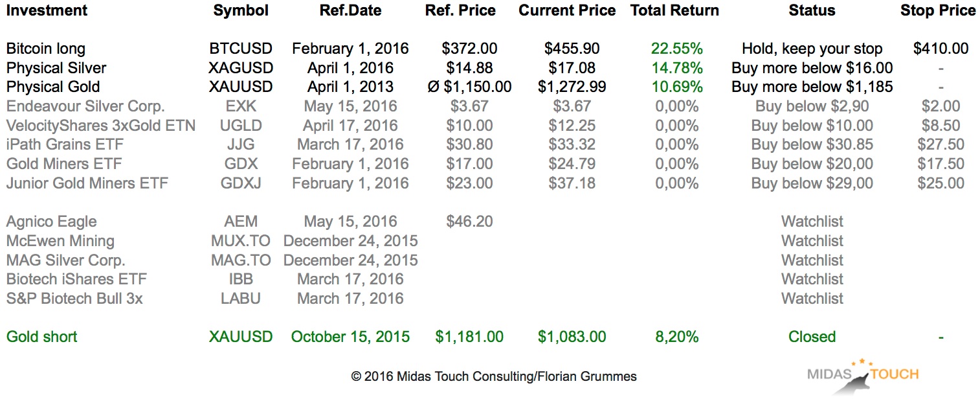This screenshot has height=399, width=980.
Task: Click the GDXJ symbol cell
Action: (240, 183)
